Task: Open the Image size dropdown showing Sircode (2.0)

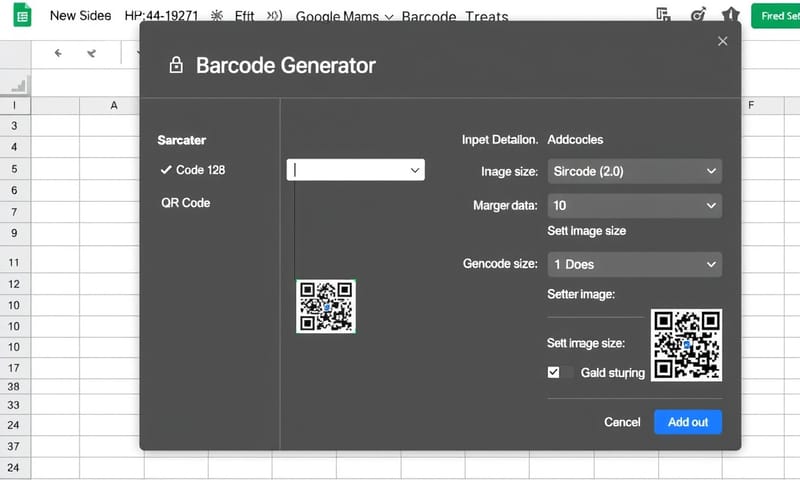Action: point(635,171)
